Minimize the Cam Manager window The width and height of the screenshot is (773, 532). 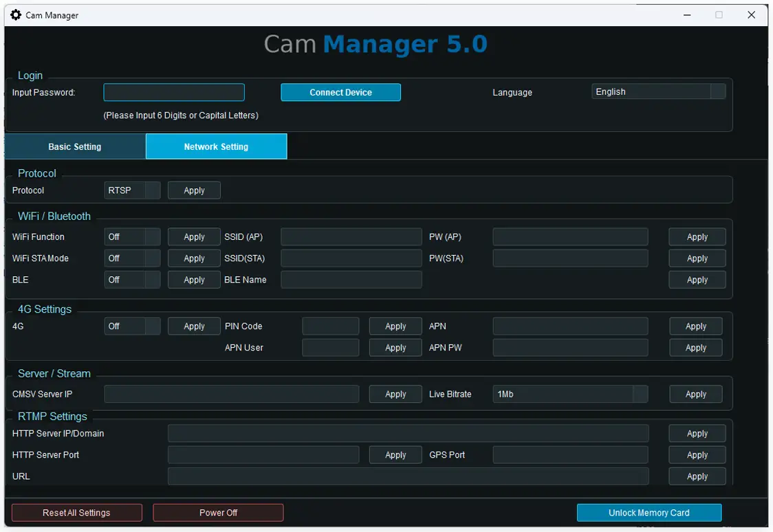(x=687, y=15)
